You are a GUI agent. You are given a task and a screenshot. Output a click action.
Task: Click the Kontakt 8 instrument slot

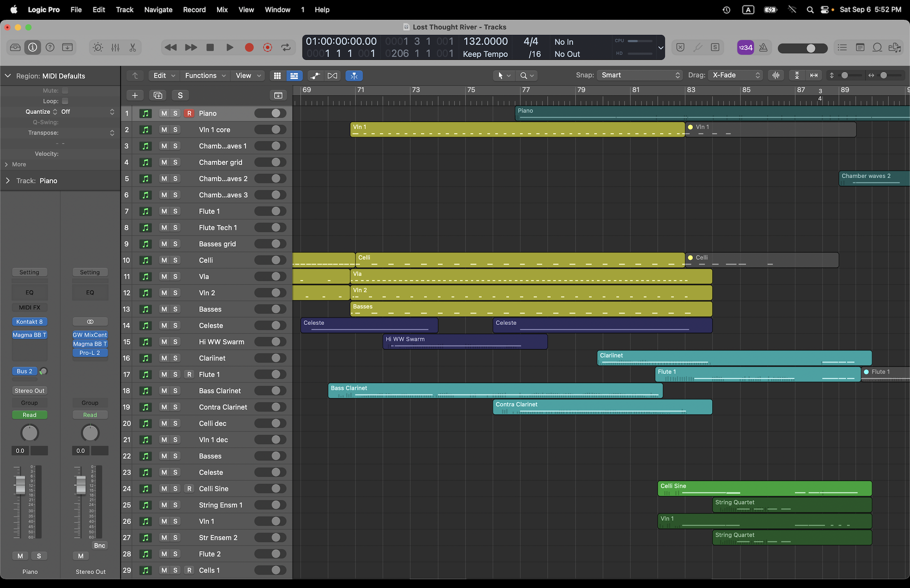[x=29, y=322]
